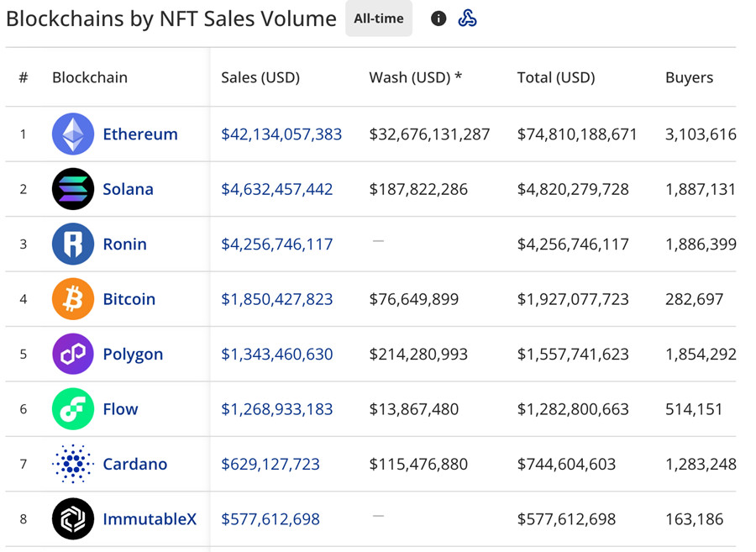Click the webhook share icon in header
This screenshot has height=552, width=756.
pyautogui.click(x=468, y=18)
